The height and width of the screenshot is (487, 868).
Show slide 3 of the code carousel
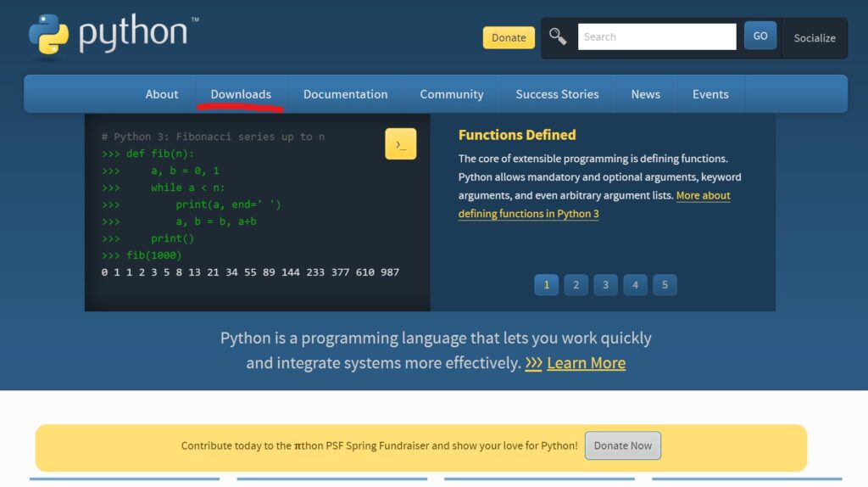(605, 285)
